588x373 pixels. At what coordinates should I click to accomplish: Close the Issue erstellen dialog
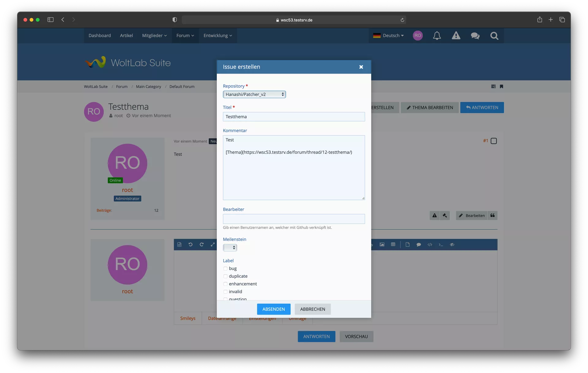coord(361,67)
